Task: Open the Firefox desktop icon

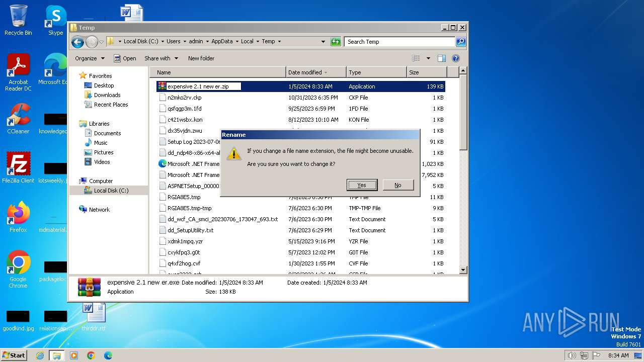Action: pos(18,217)
